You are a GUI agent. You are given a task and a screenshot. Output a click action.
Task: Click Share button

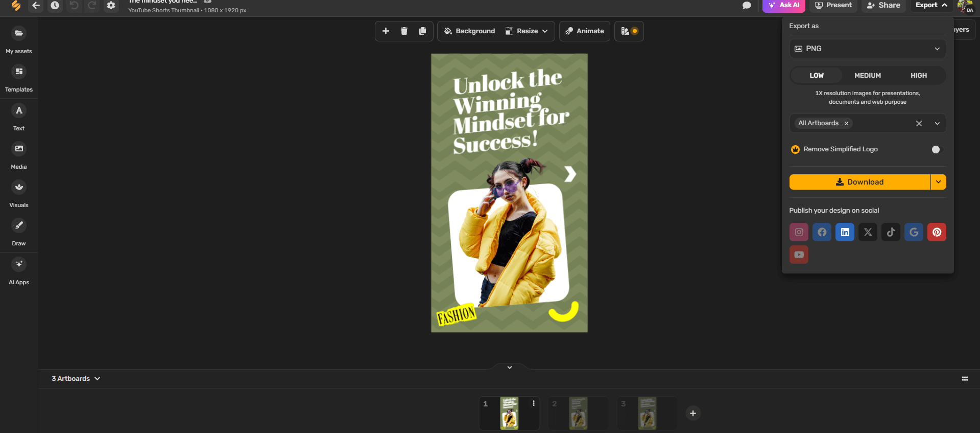[x=884, y=5]
